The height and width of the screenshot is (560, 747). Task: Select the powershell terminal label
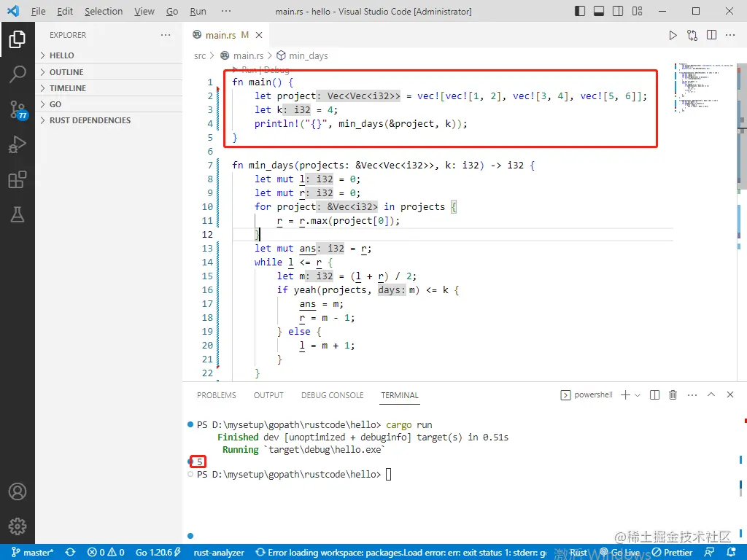click(587, 394)
